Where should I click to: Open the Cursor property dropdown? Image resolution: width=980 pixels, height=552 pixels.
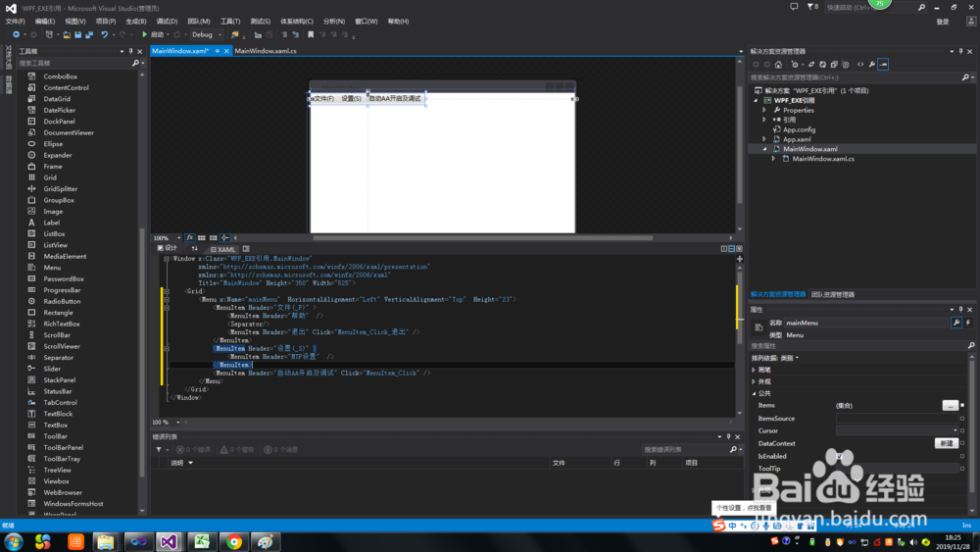(955, 430)
